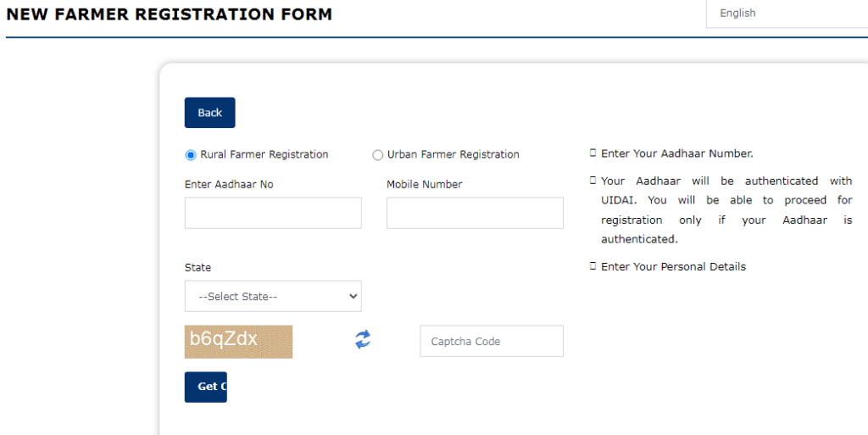Go back using the Back button

click(x=210, y=113)
